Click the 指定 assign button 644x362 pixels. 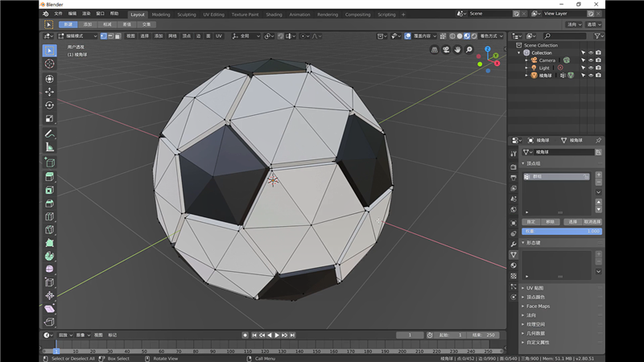tap(531, 222)
